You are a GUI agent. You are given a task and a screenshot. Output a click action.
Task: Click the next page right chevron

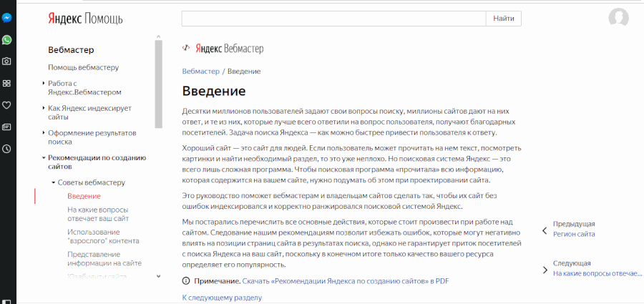(545, 270)
